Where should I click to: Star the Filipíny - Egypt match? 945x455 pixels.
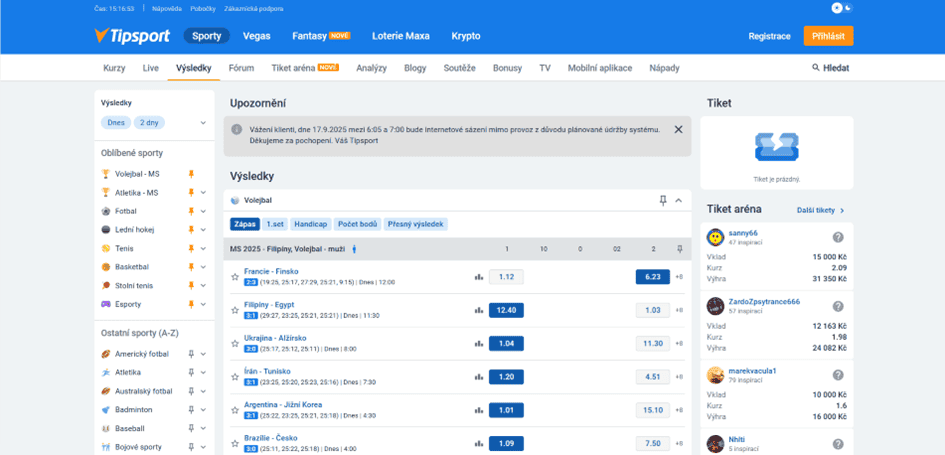click(235, 310)
